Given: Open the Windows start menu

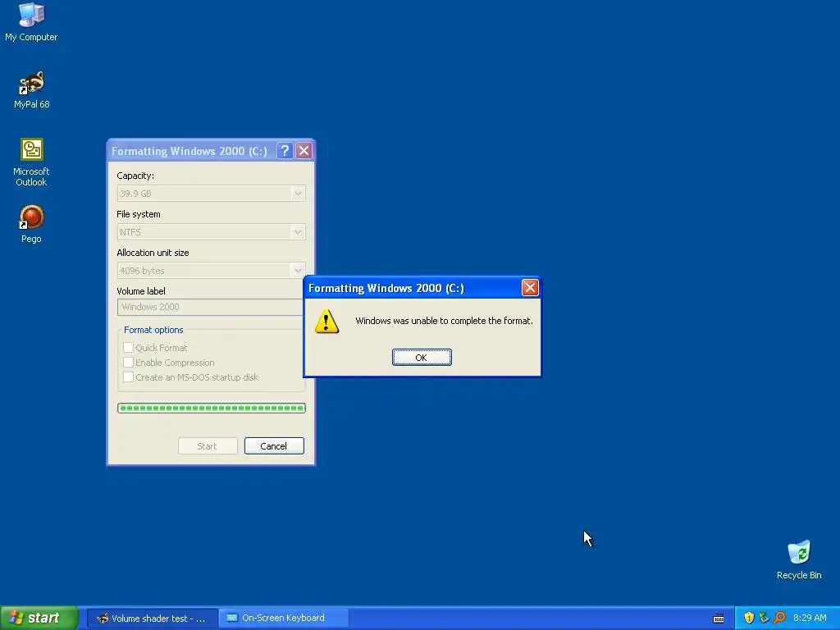Looking at the screenshot, I should click(x=39, y=618).
